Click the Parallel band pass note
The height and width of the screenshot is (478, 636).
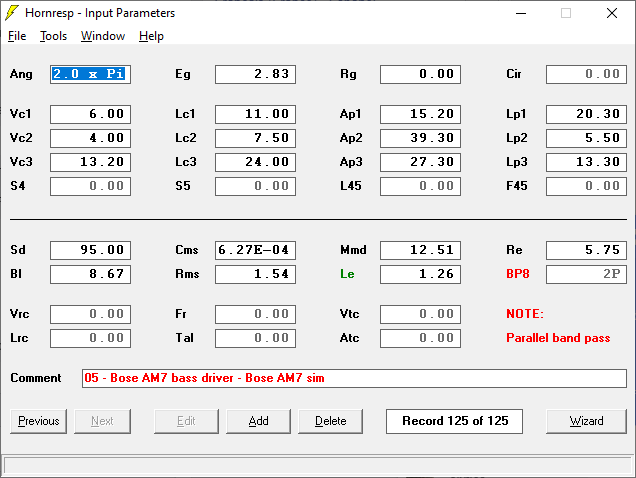(x=558, y=338)
